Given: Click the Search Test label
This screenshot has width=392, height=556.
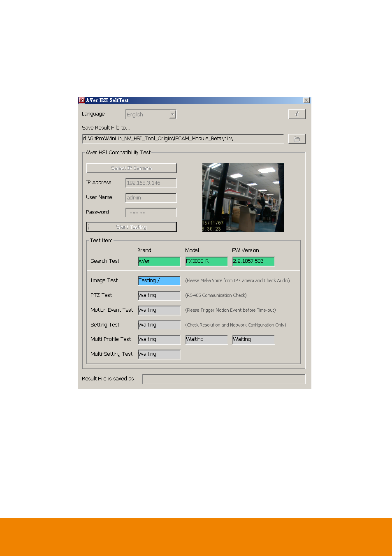Looking at the screenshot, I should pos(105,261).
